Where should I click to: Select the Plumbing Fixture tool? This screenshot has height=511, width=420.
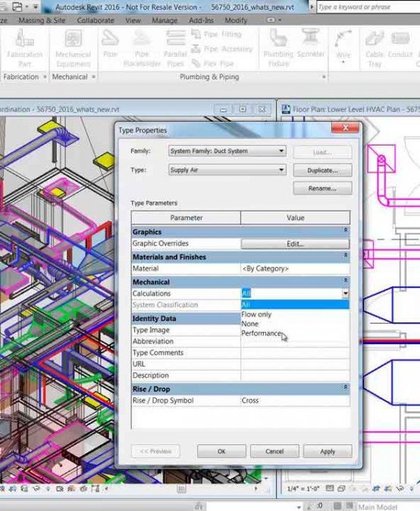(x=278, y=48)
